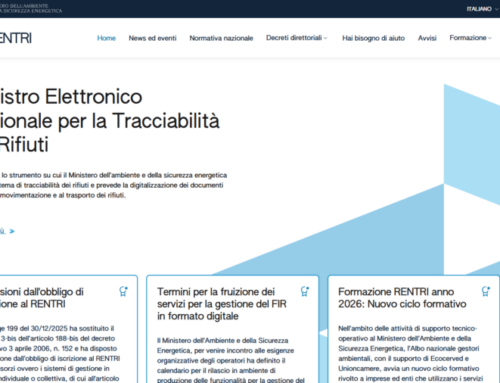
Task: Open the Termini per la fruizione FIR card title
Action: click(x=222, y=304)
